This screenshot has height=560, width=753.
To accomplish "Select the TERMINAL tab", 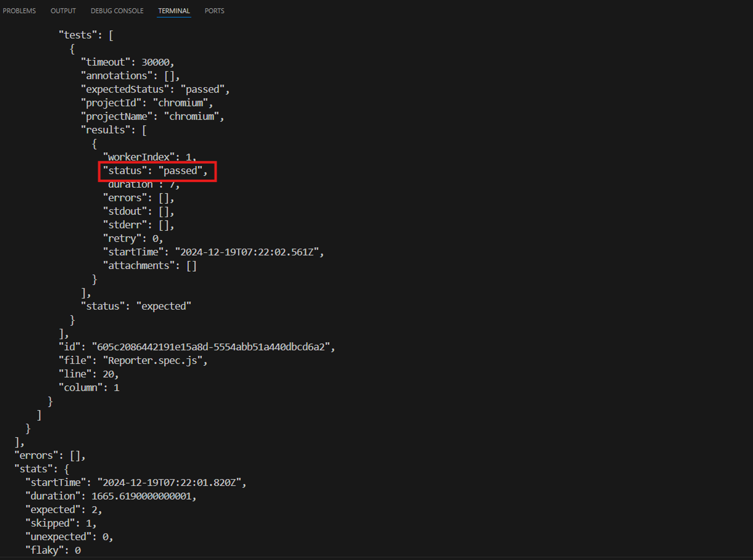I will 174,11.
